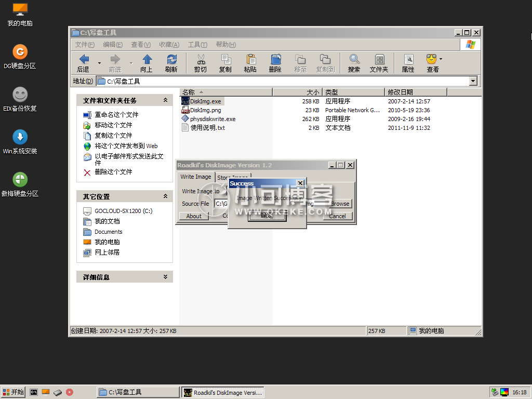Open the Favorites menu (收藏)
The width and height of the screenshot is (532, 399).
[x=169, y=45]
